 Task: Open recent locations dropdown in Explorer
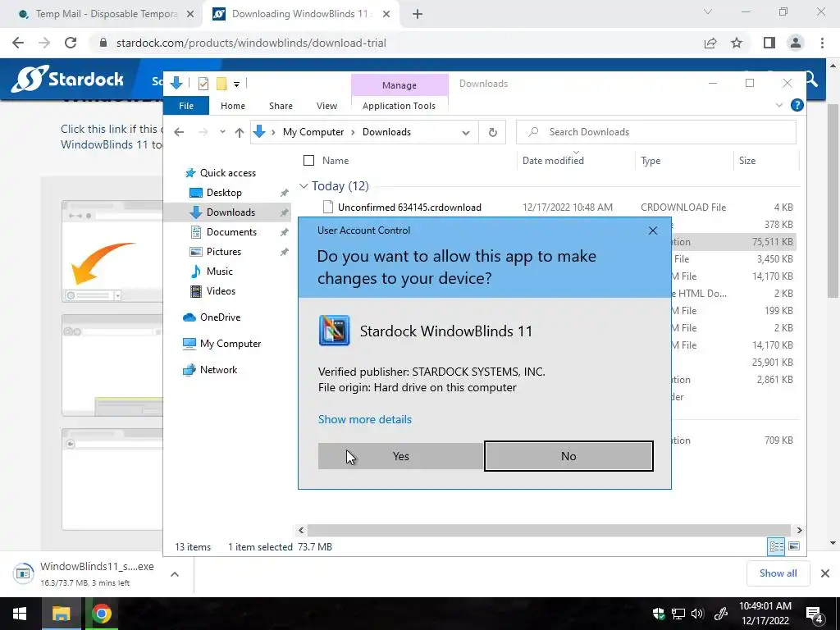pos(222,132)
